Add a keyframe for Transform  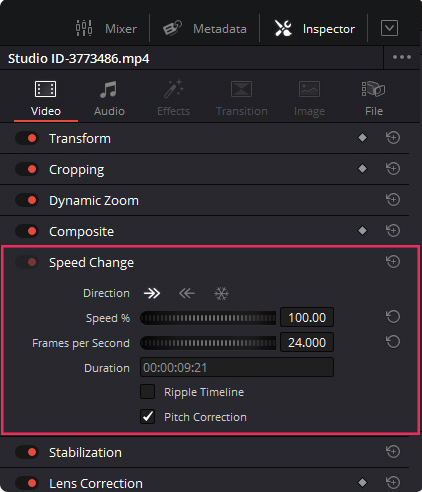tap(362, 138)
